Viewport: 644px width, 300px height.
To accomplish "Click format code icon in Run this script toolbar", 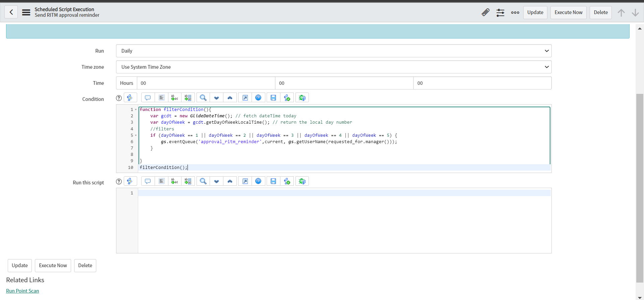I will (161, 181).
